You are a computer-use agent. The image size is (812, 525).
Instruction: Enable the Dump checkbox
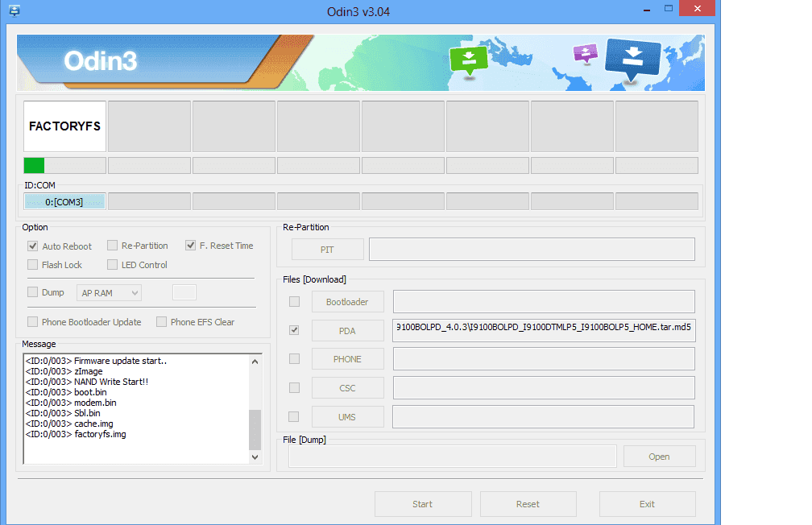(x=32, y=292)
